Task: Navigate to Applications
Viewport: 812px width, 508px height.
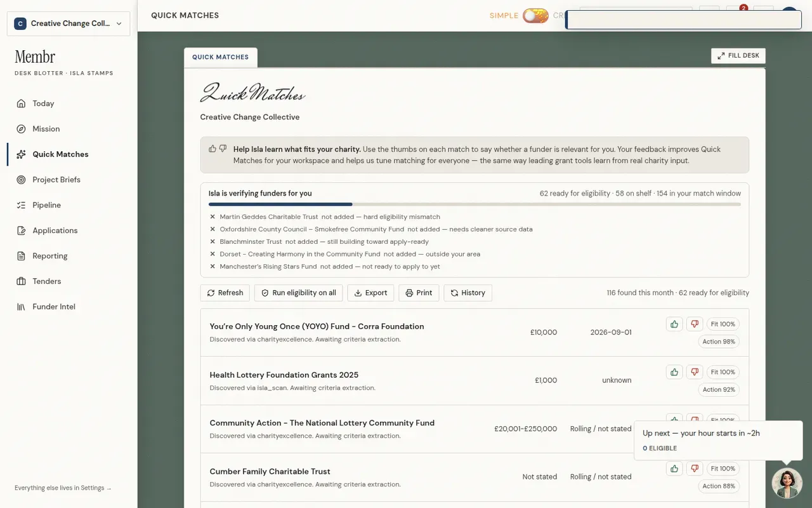Action: tap(69, 231)
